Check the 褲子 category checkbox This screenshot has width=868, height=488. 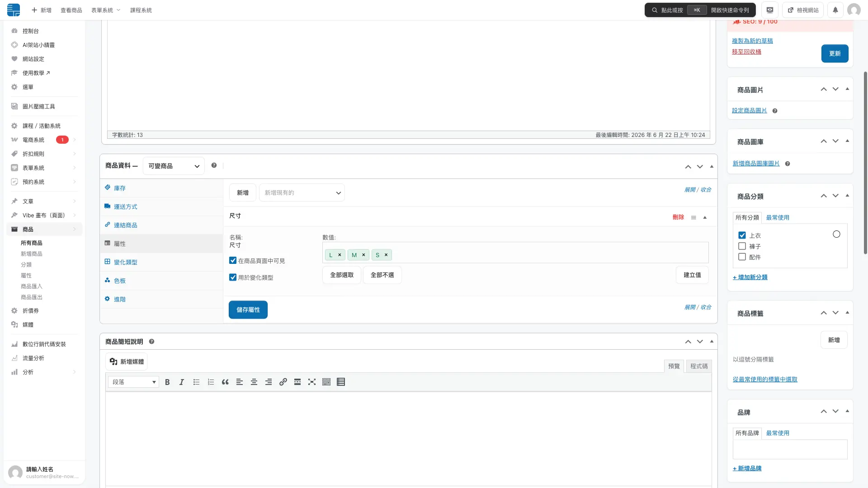tap(742, 246)
